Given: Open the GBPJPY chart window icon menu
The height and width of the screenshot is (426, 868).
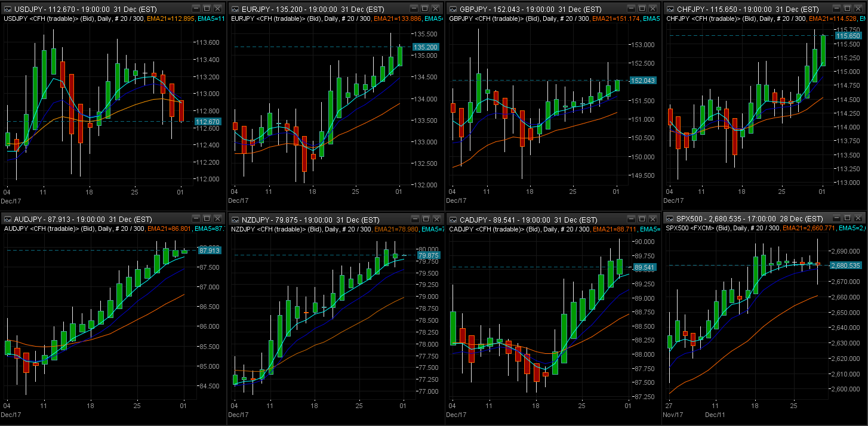Looking at the screenshot, I should point(453,9).
